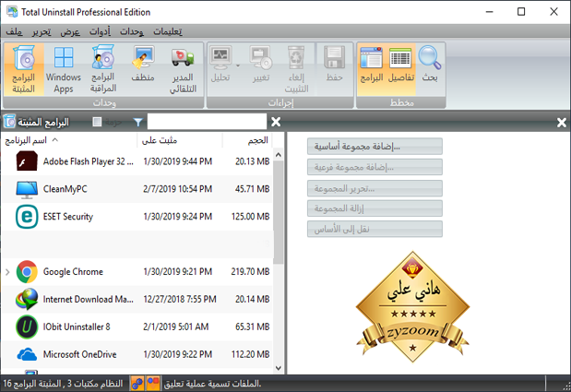Image resolution: width=571 pixels, height=392 pixels.
Task: Select the Microsoft OneDrive cloud icon
Action: point(27,354)
